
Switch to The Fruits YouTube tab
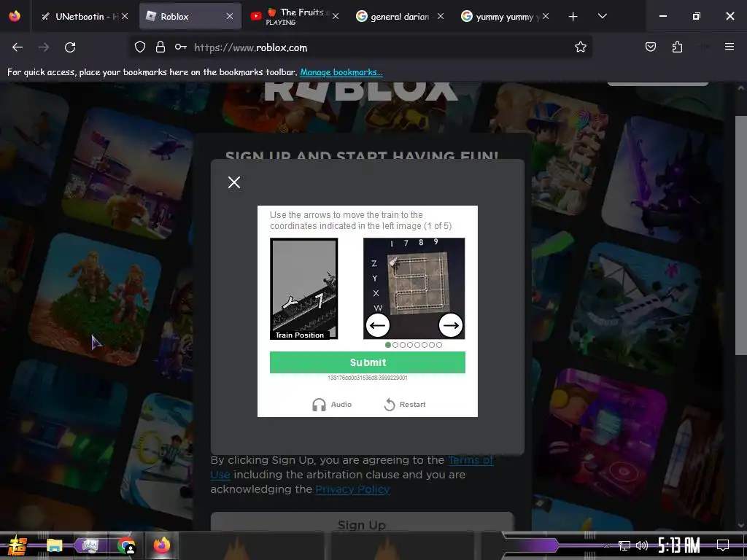click(x=295, y=17)
